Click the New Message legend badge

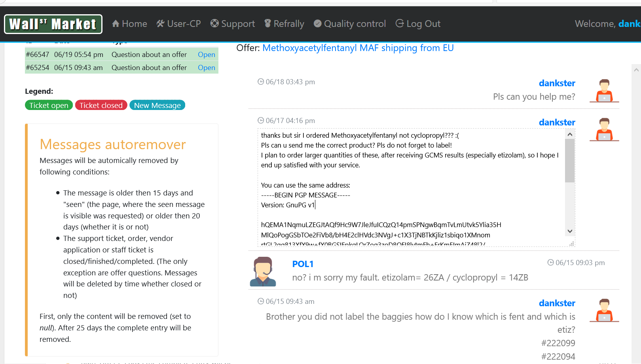[x=157, y=105]
